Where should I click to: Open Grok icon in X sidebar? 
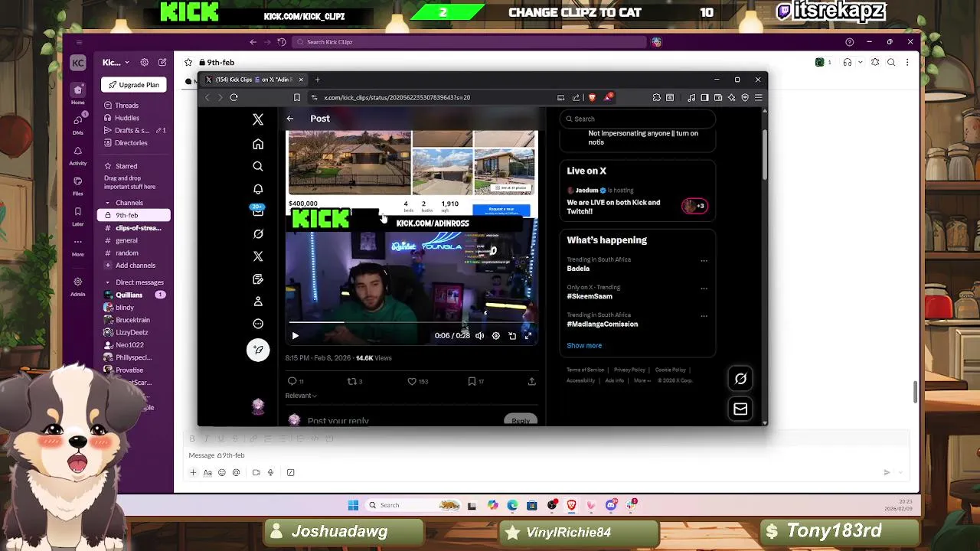coord(258,234)
